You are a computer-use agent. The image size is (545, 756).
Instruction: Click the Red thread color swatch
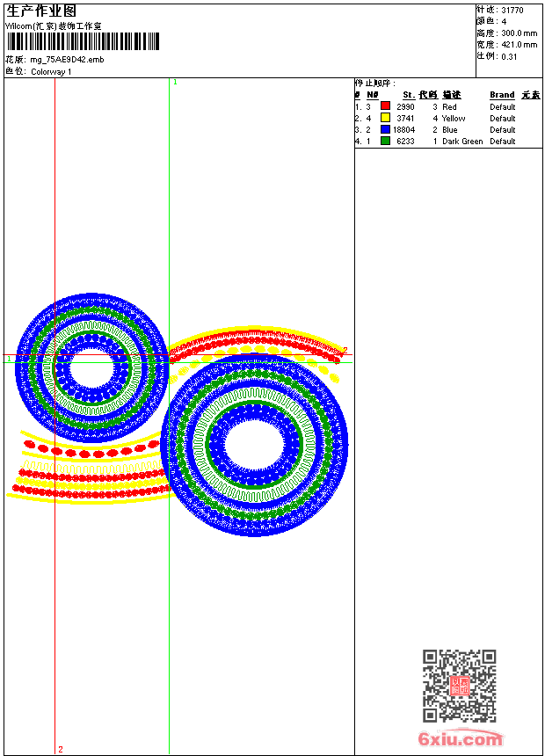[385, 106]
